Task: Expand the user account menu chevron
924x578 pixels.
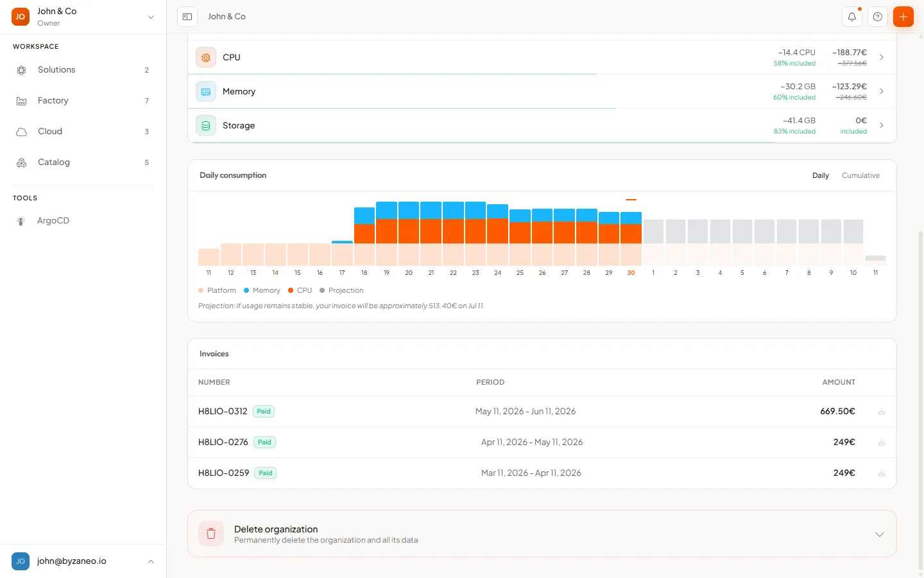Action: tap(151, 561)
